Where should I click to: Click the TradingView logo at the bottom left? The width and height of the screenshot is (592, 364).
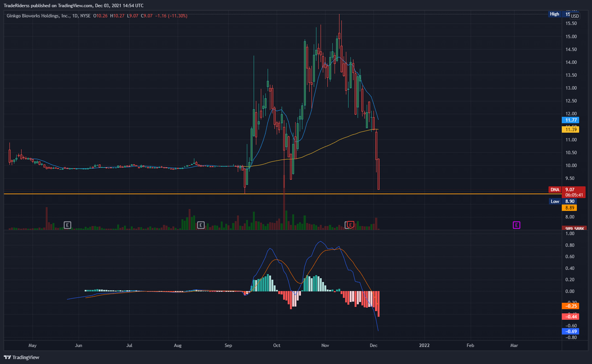21,358
